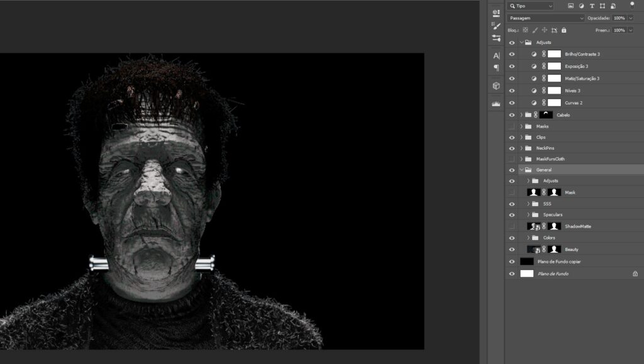Click the Opacidade percentage field

(x=619, y=18)
